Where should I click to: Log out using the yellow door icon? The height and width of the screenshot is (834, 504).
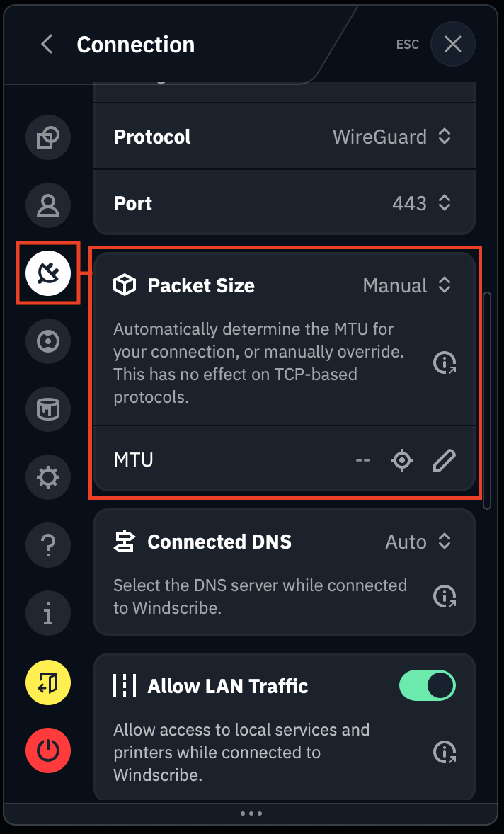pyautogui.click(x=47, y=682)
